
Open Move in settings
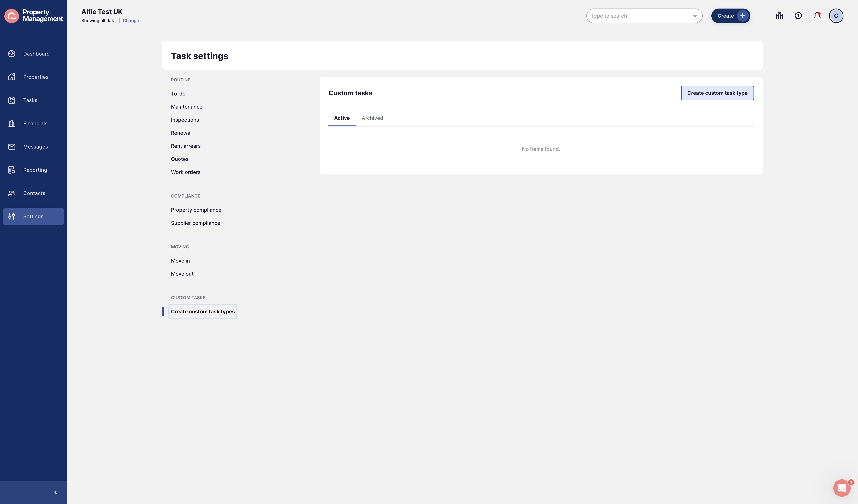pos(180,261)
